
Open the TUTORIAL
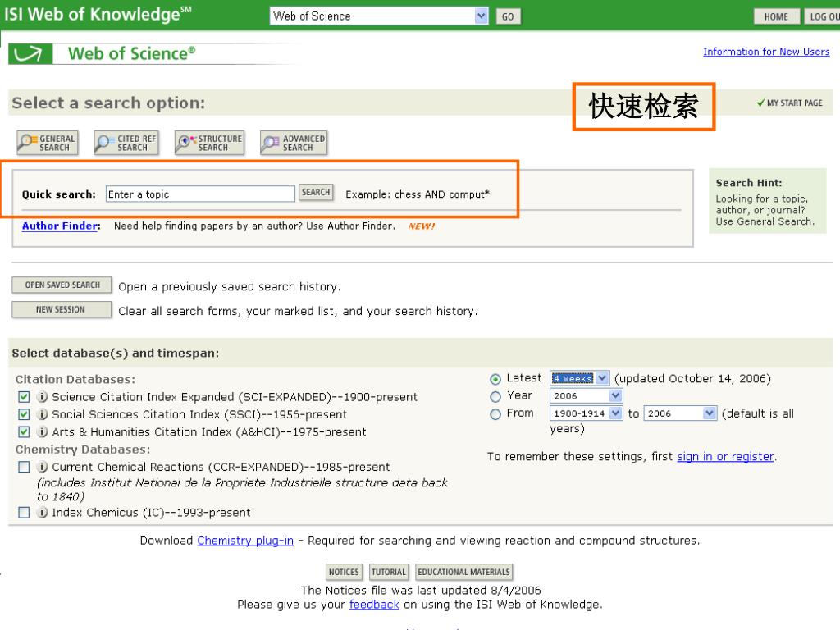tap(389, 572)
